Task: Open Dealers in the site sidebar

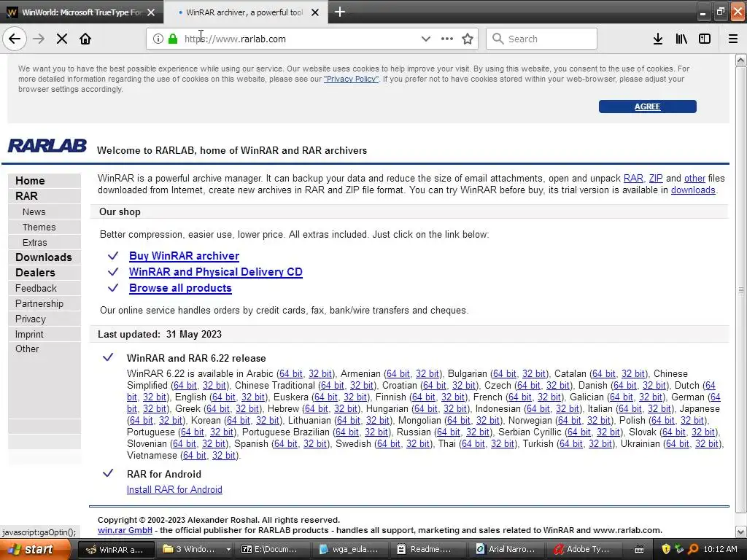Action: click(x=35, y=273)
